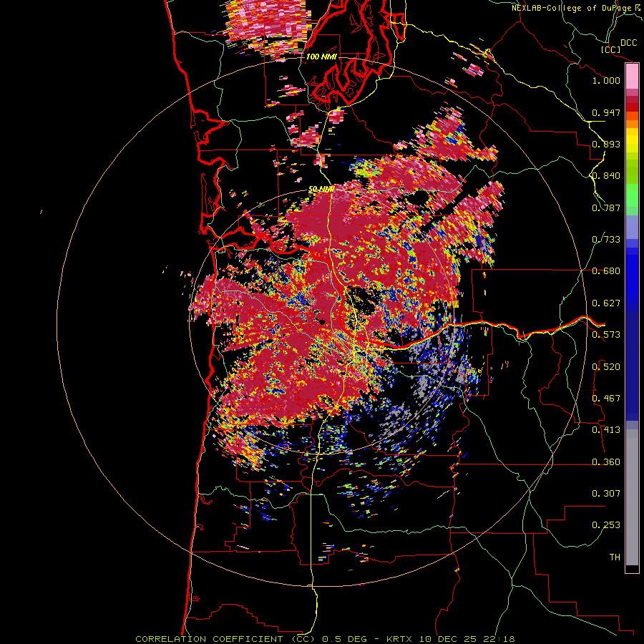Click the 50 NMI range ring label
Image resolution: width=644 pixels, height=644 pixels.
click(x=321, y=189)
